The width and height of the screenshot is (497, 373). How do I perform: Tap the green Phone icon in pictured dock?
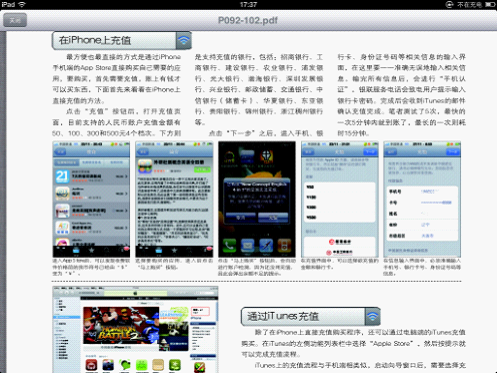tap(229, 246)
